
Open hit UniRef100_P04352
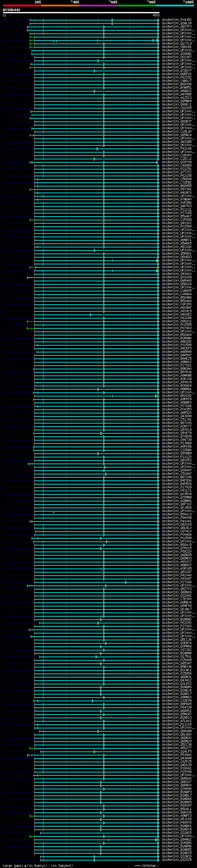click(177, 20)
